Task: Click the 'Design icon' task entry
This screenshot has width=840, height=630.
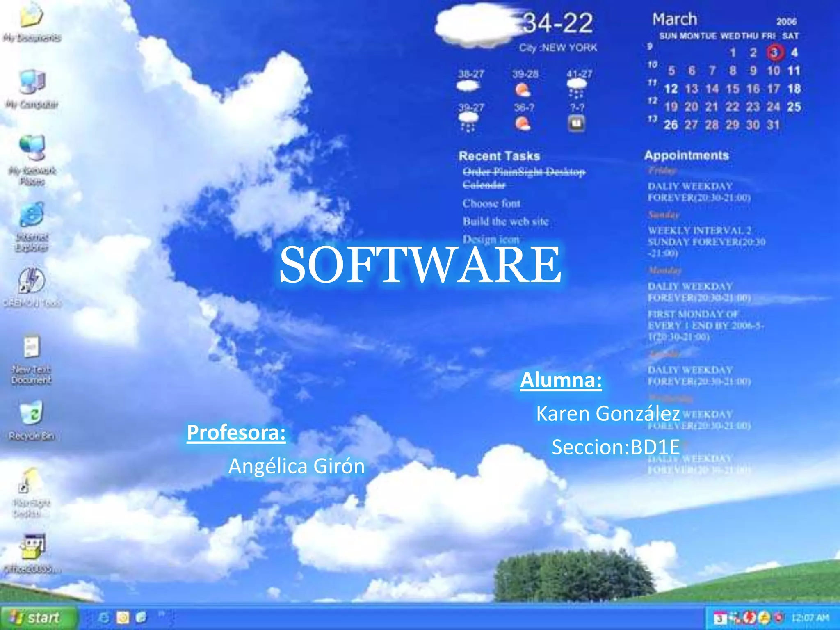Action: tap(491, 239)
